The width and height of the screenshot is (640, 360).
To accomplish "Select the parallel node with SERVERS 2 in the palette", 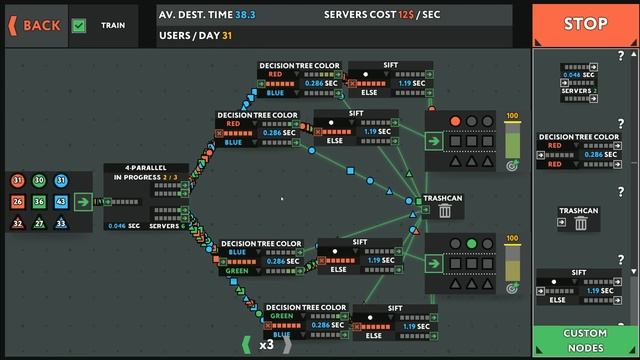I will click(579, 83).
